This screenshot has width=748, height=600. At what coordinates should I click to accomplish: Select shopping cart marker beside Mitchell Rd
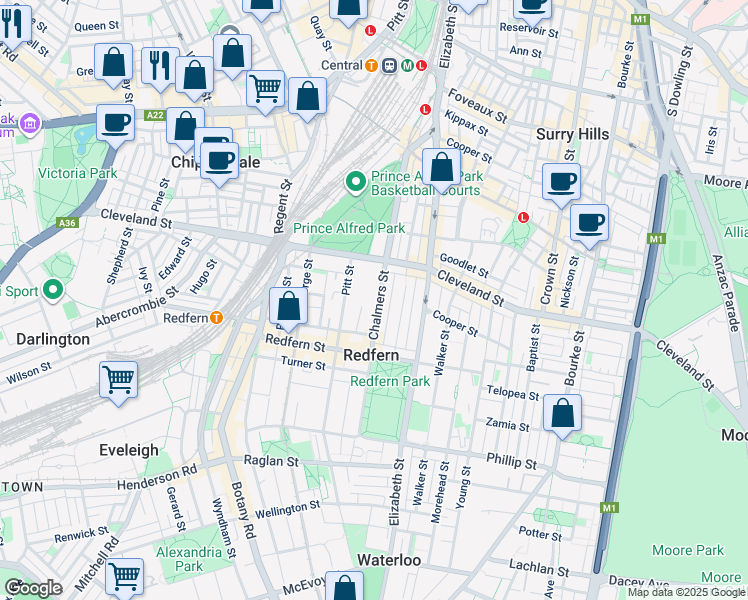[125, 577]
